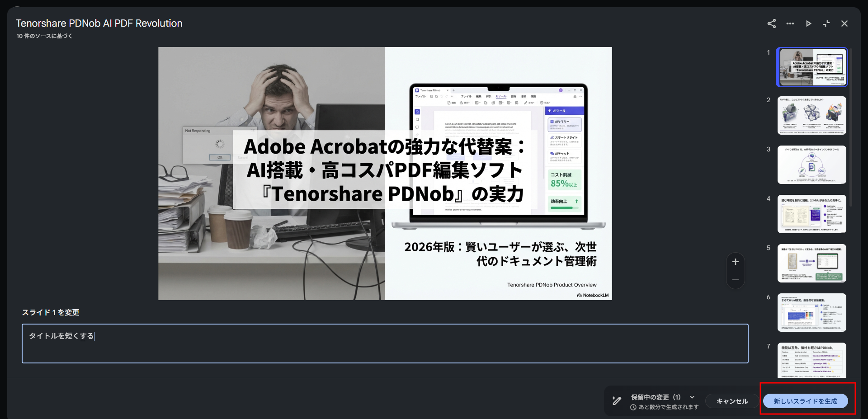Select slide 4 thumbnail in sidebar

(811, 214)
